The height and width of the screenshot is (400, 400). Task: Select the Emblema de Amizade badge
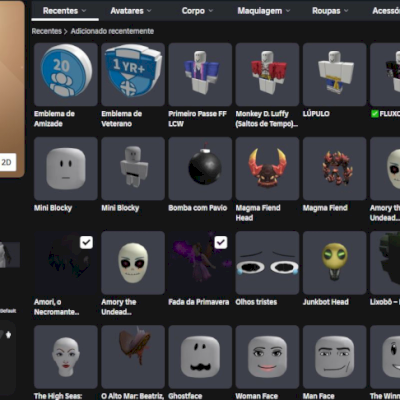(66, 74)
